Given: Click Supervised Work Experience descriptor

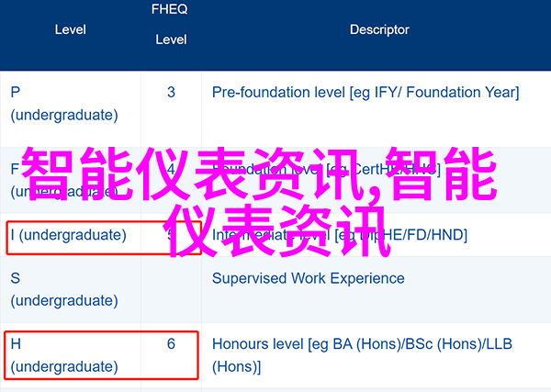Looking at the screenshot, I should pyautogui.click(x=309, y=278).
